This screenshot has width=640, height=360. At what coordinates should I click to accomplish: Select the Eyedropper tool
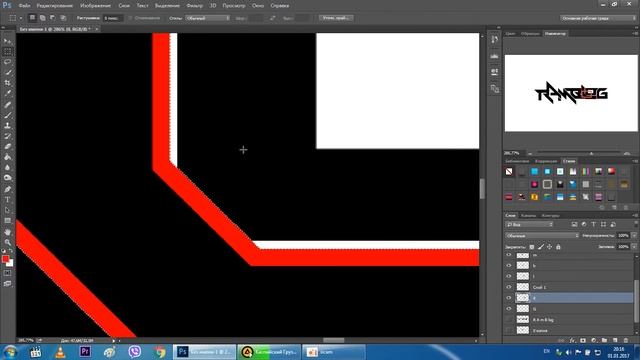pos(7,93)
